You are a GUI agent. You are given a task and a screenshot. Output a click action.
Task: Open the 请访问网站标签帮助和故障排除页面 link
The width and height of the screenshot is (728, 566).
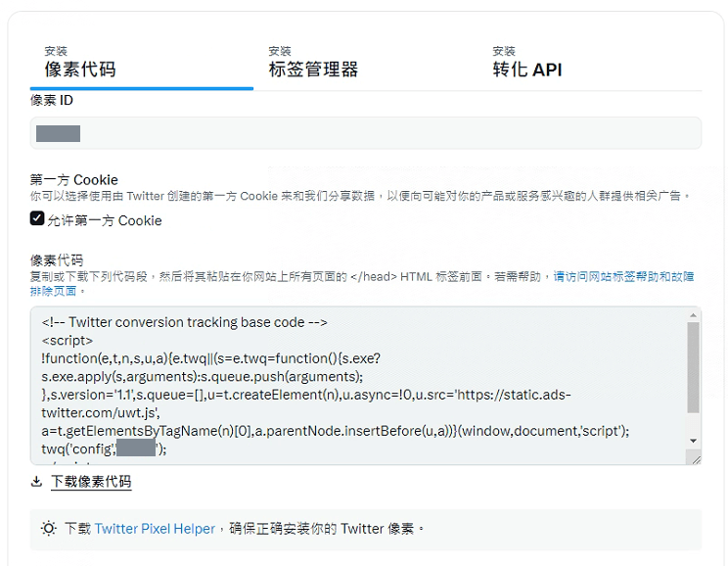623,277
